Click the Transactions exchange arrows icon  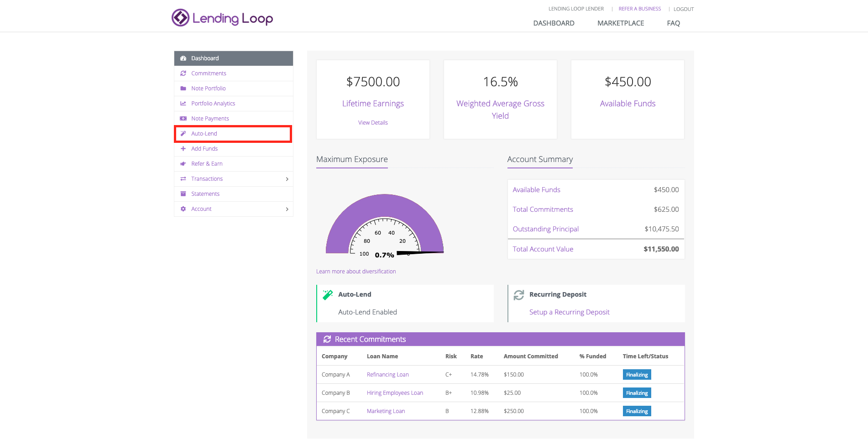coord(183,179)
